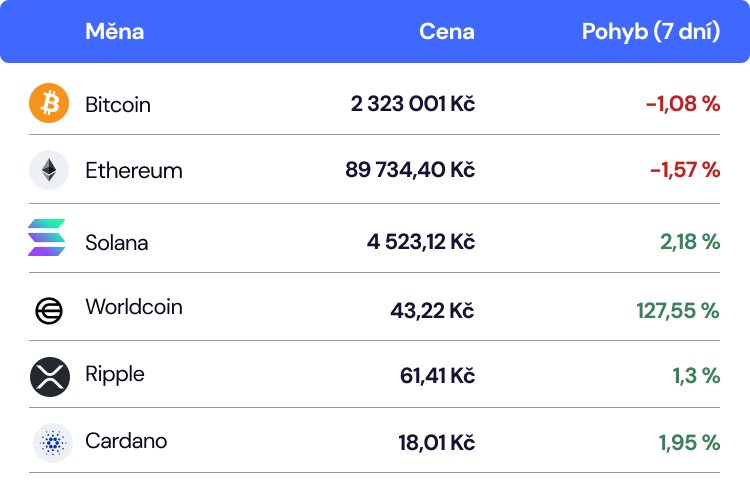Sort by the Cena column header
Viewport: 750px width, 500px height.
447,32
